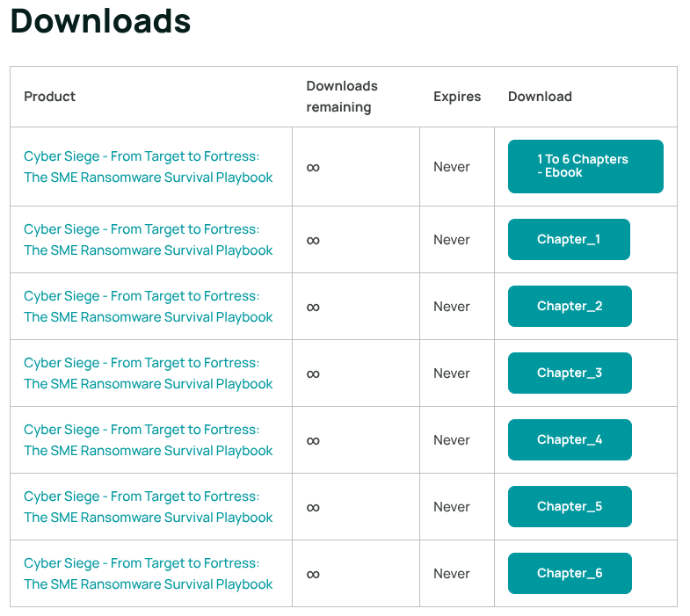Open product link in the Chapter_5 row
The width and height of the screenshot is (690, 616).
(x=149, y=507)
